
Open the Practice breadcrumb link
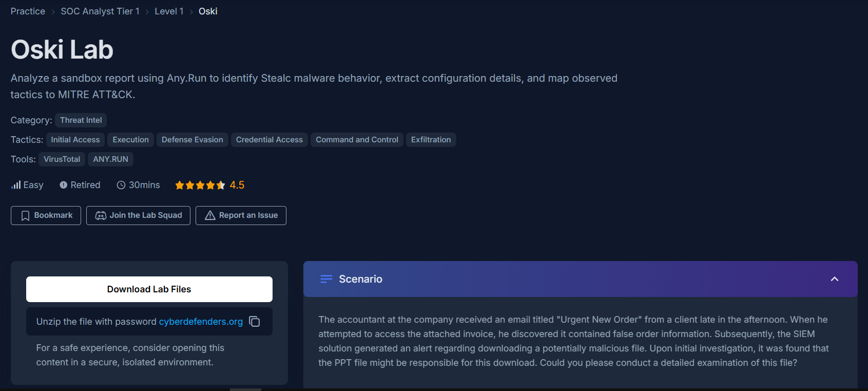pyautogui.click(x=28, y=11)
